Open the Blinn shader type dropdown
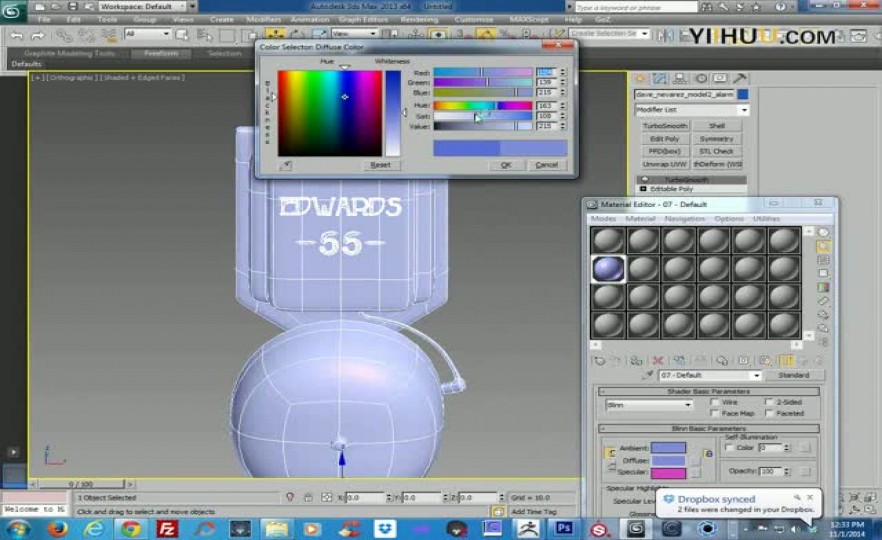This screenshot has height=540, width=882. point(649,404)
